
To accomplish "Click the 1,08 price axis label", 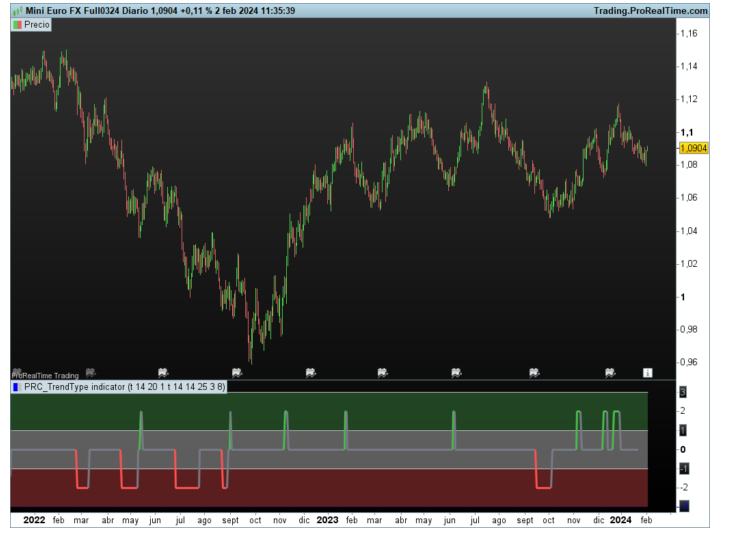I will [689, 165].
